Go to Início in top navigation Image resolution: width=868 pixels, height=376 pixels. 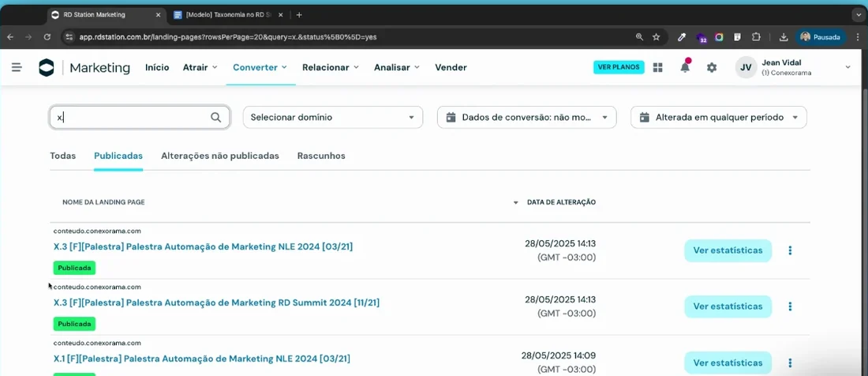[x=157, y=68]
